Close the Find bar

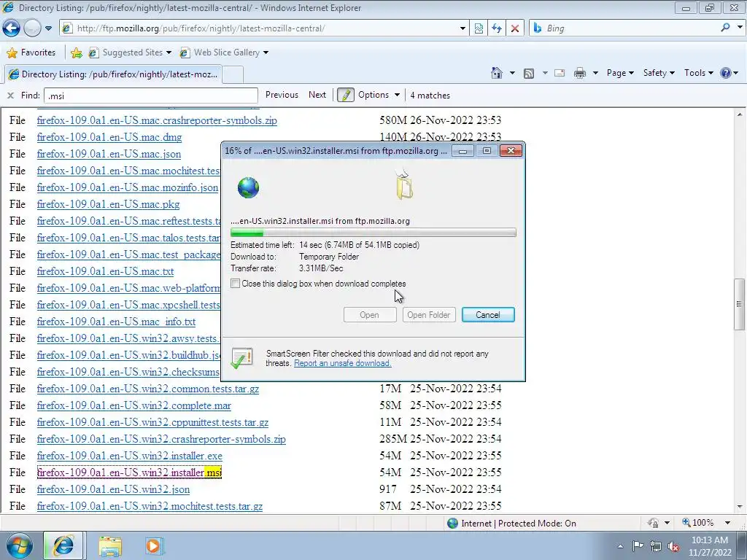[x=10, y=96]
